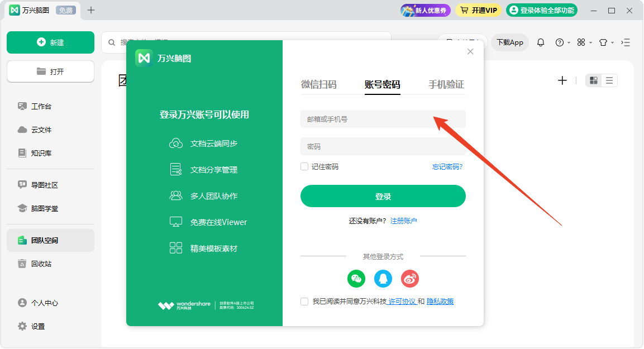The image size is (644, 349).
Task: Click the green Login button
Action: coord(383,196)
